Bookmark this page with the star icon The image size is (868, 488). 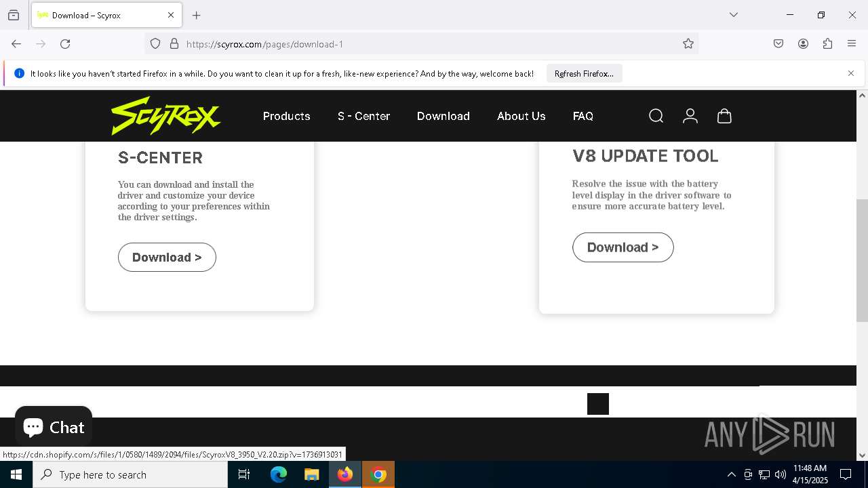pos(688,44)
